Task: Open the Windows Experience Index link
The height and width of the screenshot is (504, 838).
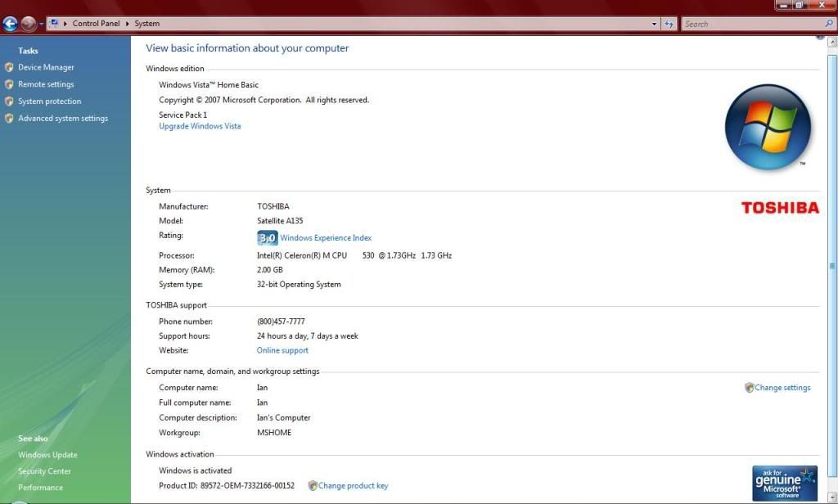Action: point(326,238)
